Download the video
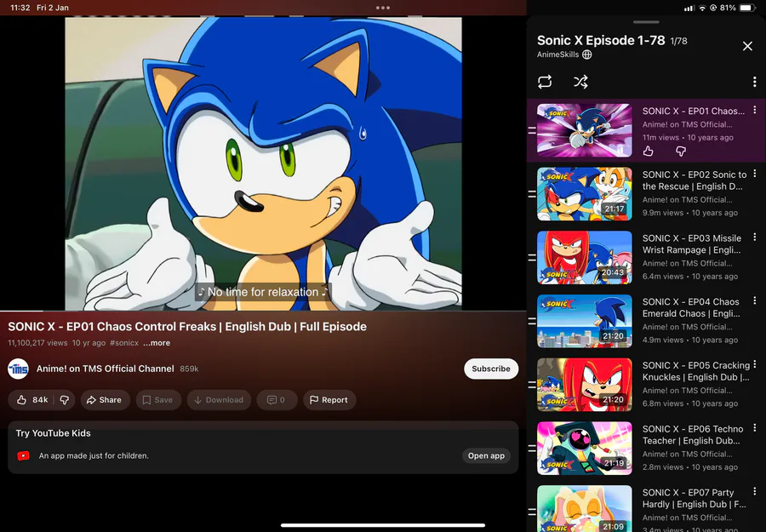766x532 pixels. (219, 399)
